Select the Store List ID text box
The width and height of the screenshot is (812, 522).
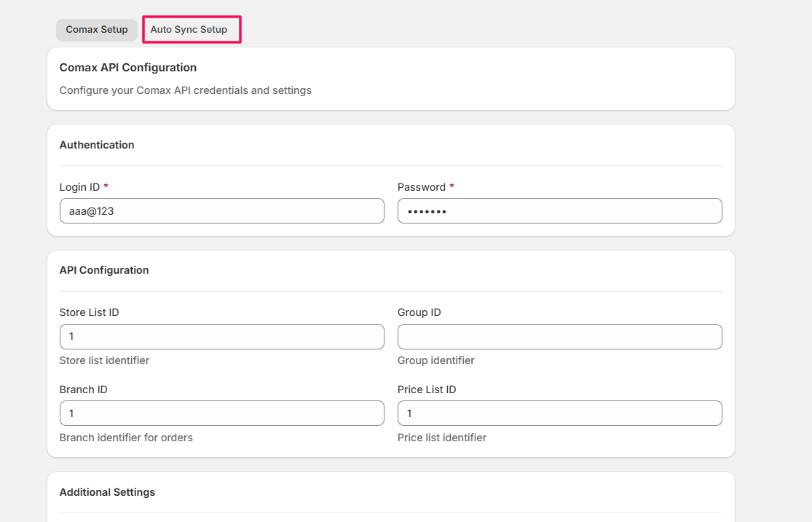tap(221, 336)
